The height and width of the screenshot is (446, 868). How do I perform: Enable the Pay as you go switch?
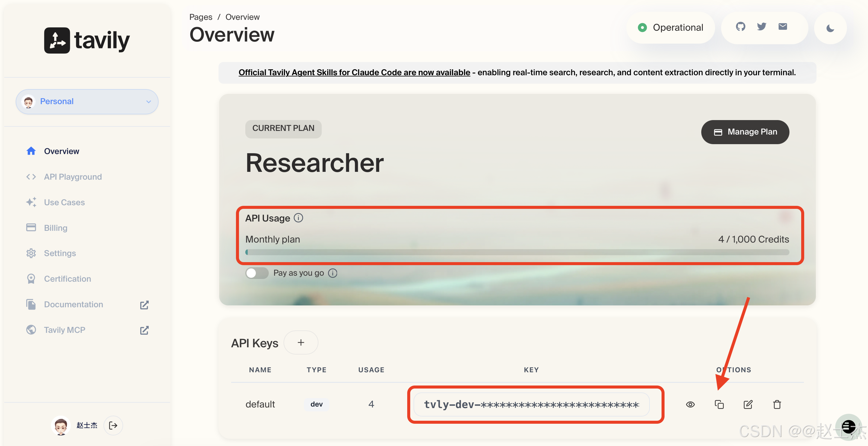pyautogui.click(x=257, y=273)
